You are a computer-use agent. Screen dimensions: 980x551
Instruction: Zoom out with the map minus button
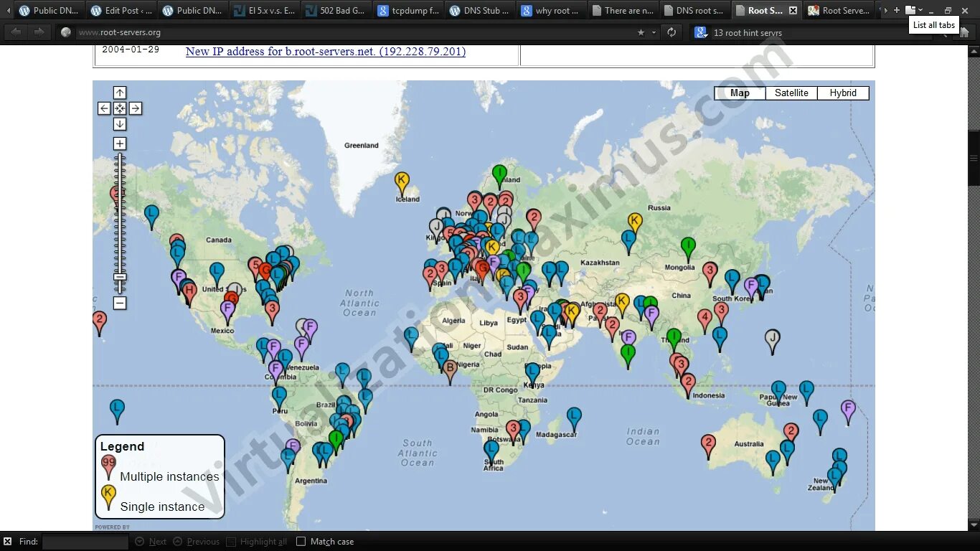tap(120, 303)
